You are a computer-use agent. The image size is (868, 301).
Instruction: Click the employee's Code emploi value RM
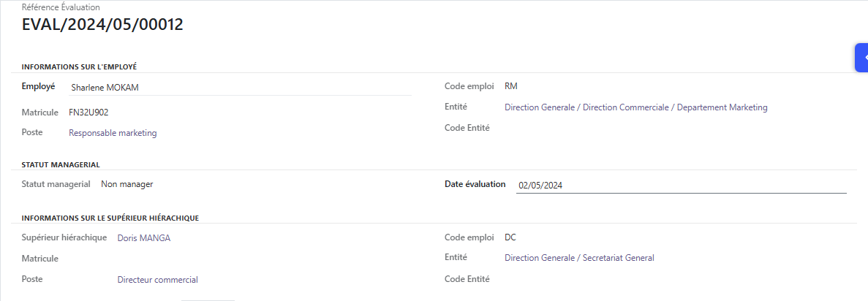[x=511, y=86]
